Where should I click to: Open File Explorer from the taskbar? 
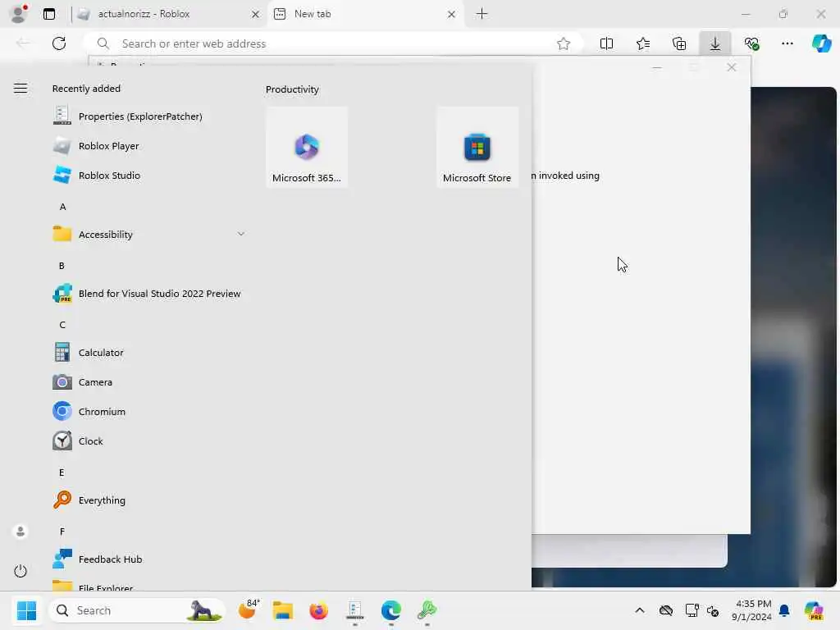(283, 610)
